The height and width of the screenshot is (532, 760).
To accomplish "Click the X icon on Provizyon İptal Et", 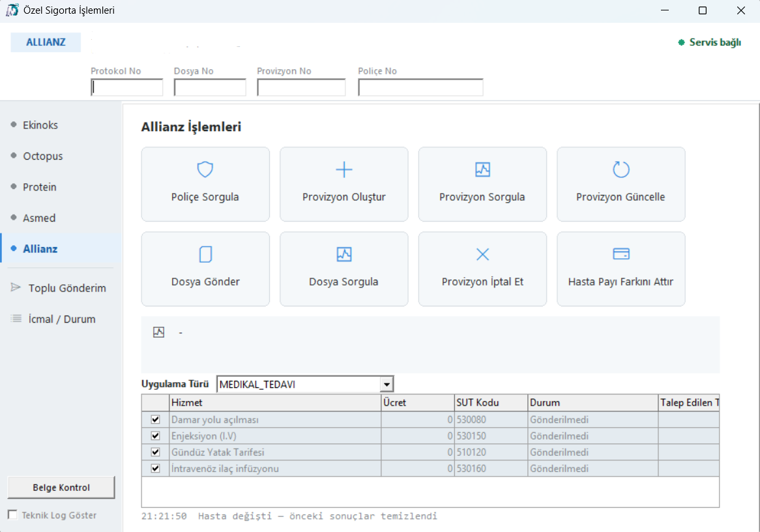I will 482,254.
